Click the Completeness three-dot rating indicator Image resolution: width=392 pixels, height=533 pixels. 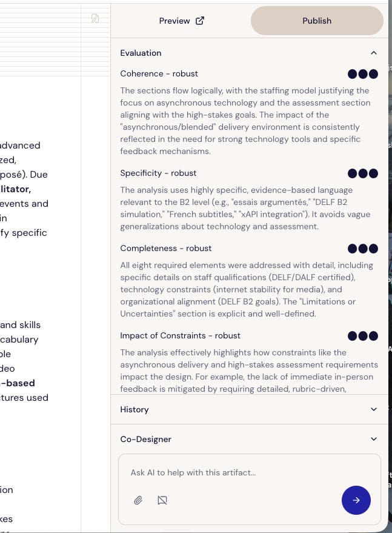[x=363, y=249]
